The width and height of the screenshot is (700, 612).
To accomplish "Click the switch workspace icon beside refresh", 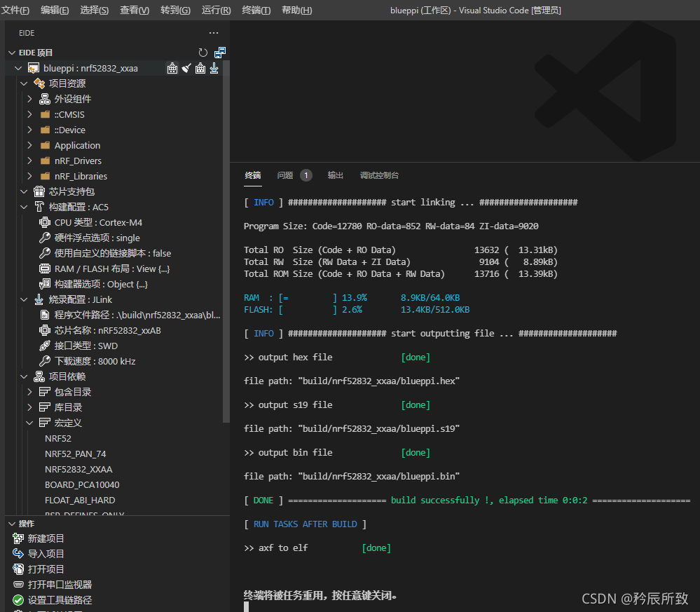I will click(219, 53).
